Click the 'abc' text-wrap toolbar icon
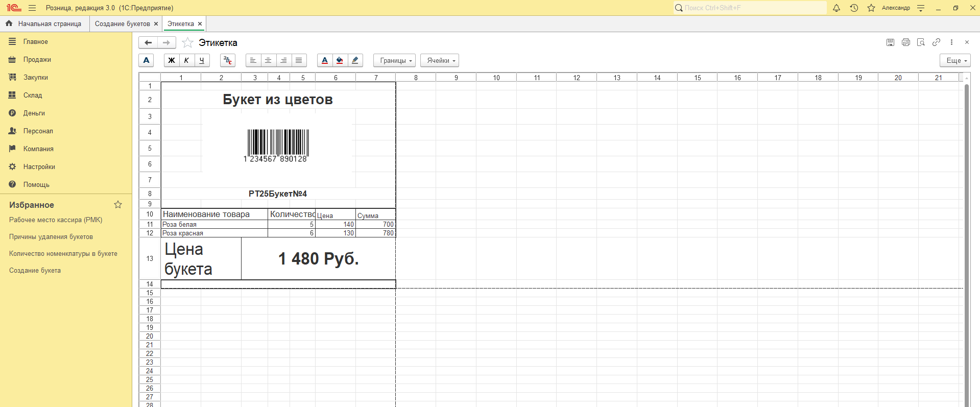The height and width of the screenshot is (407, 980). pos(228,60)
